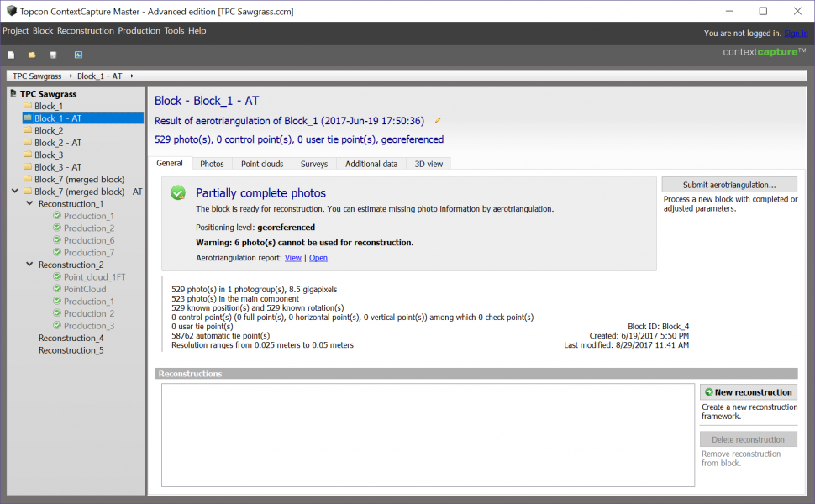
Task: Select Block_2 - AT in the tree
Action: coord(58,142)
